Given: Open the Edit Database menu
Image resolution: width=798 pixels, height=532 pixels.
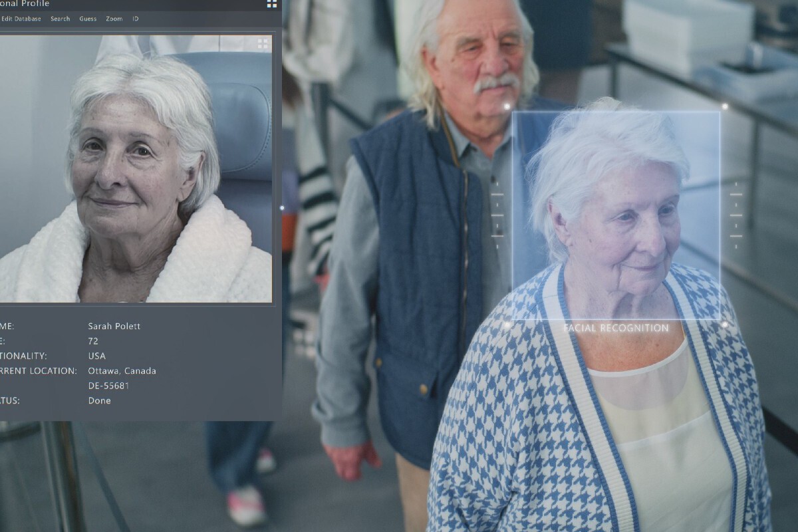Looking at the screenshot, I should (x=21, y=19).
